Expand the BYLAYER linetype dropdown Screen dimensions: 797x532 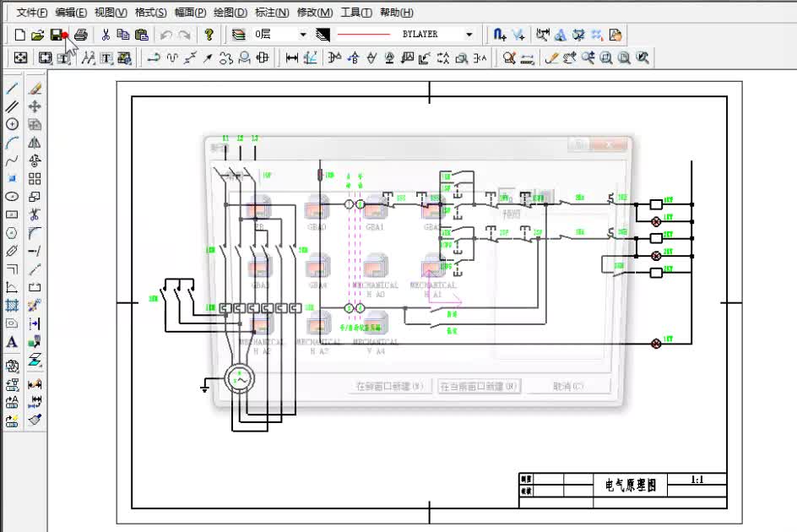click(469, 35)
